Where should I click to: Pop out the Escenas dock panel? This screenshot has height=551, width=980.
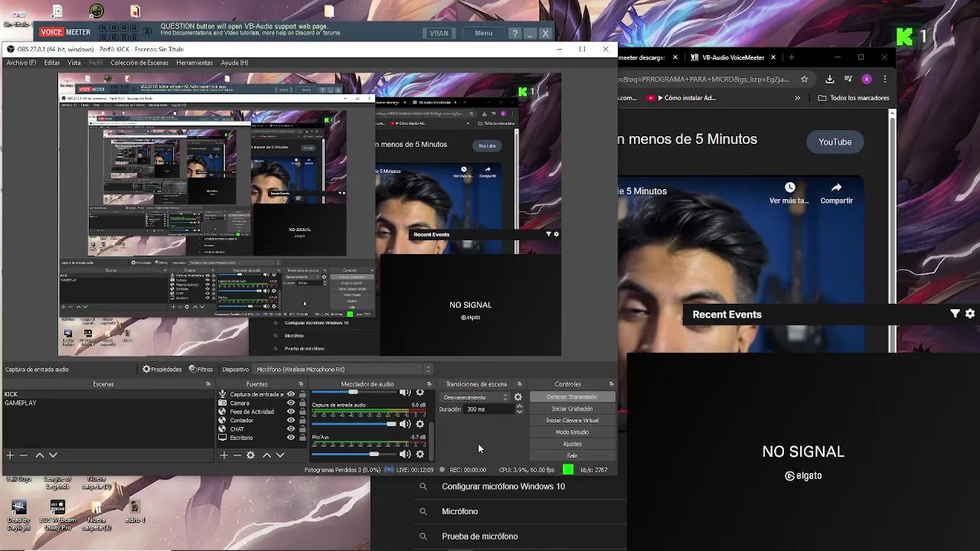click(x=208, y=384)
